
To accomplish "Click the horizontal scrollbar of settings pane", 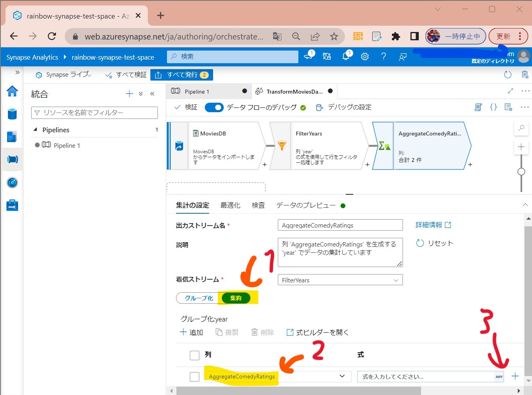I will 298,391.
